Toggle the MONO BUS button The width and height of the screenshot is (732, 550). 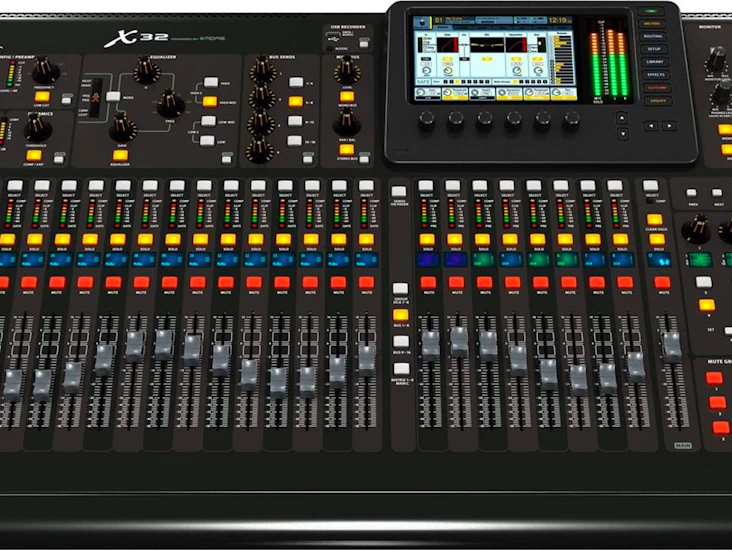click(346, 97)
